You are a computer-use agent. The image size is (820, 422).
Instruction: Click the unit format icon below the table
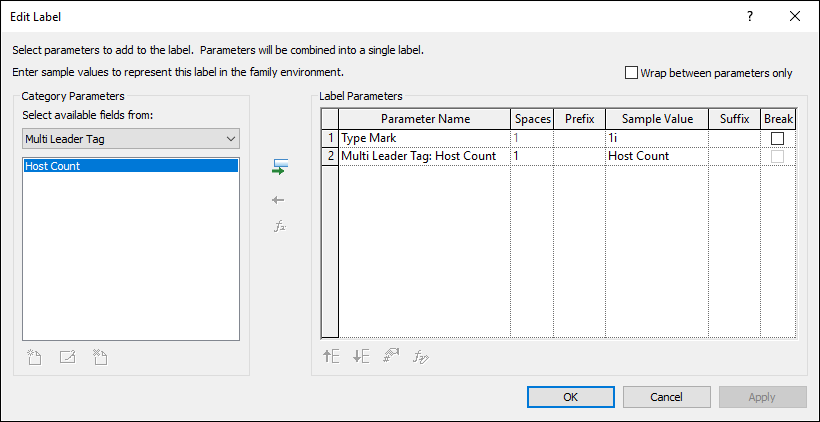point(391,355)
